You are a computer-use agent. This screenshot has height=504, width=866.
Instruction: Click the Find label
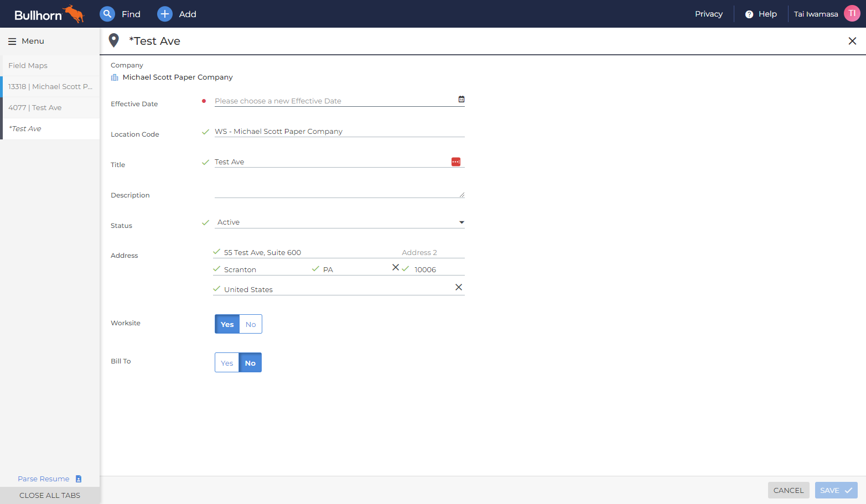coord(131,14)
